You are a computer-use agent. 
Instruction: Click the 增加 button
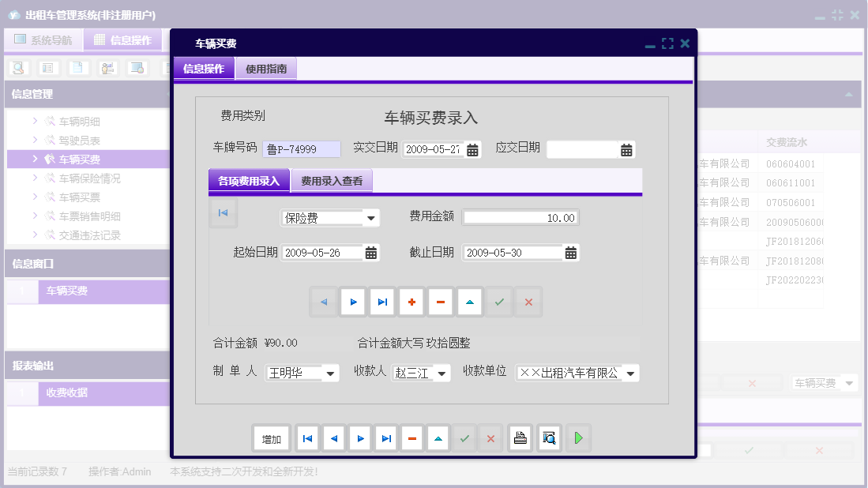pyautogui.click(x=271, y=438)
